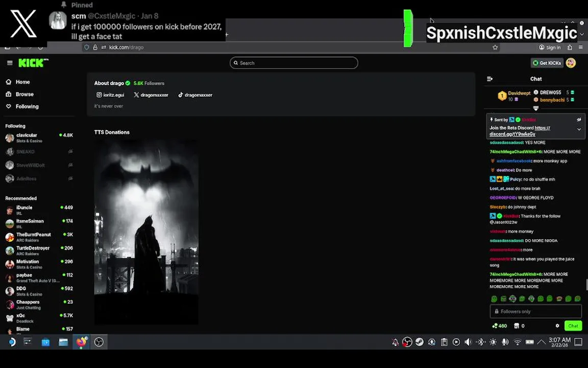Expand the pinned message chevron
Viewport: 588px width, 368px height.
coord(579,129)
